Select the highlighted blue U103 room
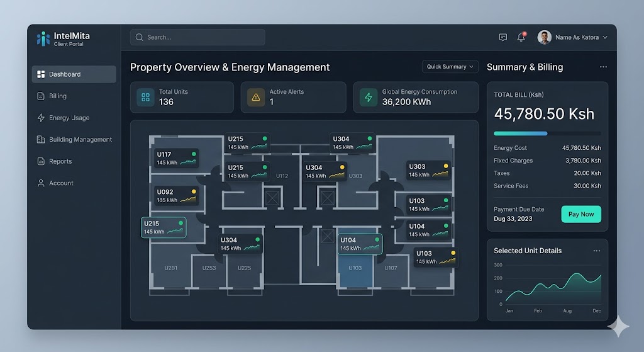This screenshot has height=352, width=644. click(355, 270)
